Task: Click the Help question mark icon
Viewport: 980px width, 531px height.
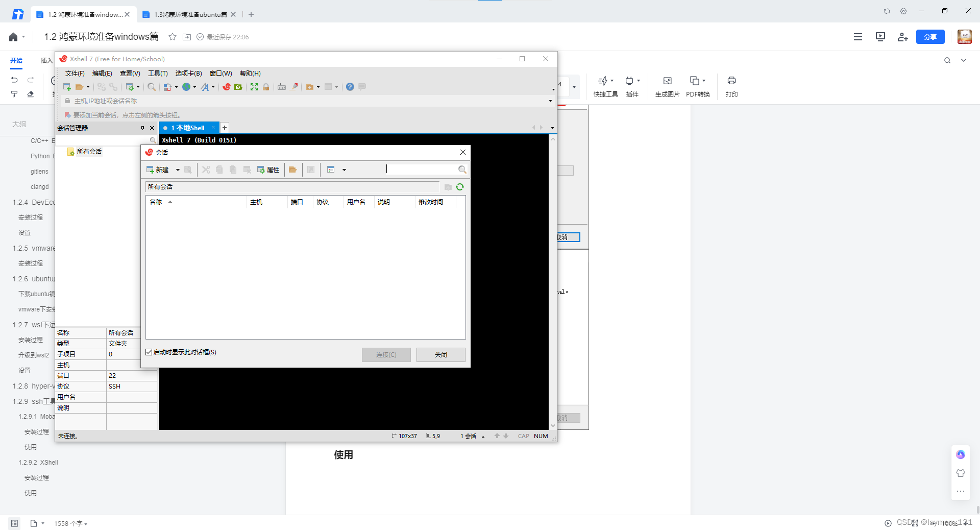Action: (350, 87)
